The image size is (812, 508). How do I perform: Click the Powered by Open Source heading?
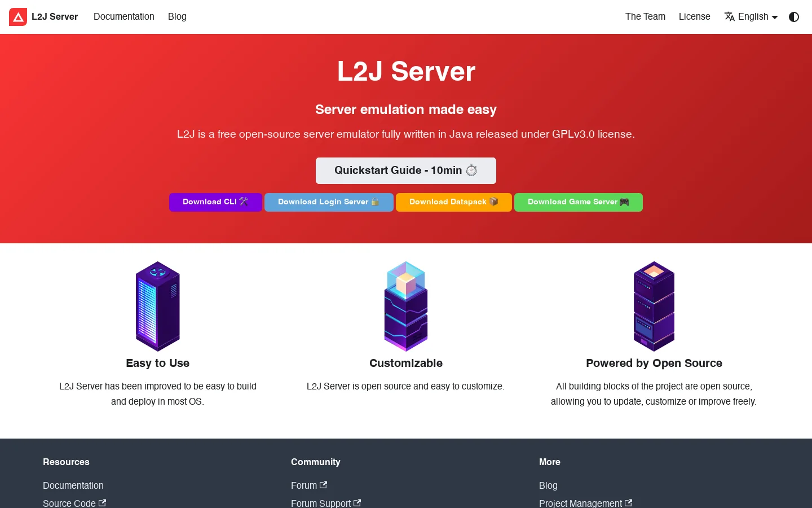click(654, 363)
